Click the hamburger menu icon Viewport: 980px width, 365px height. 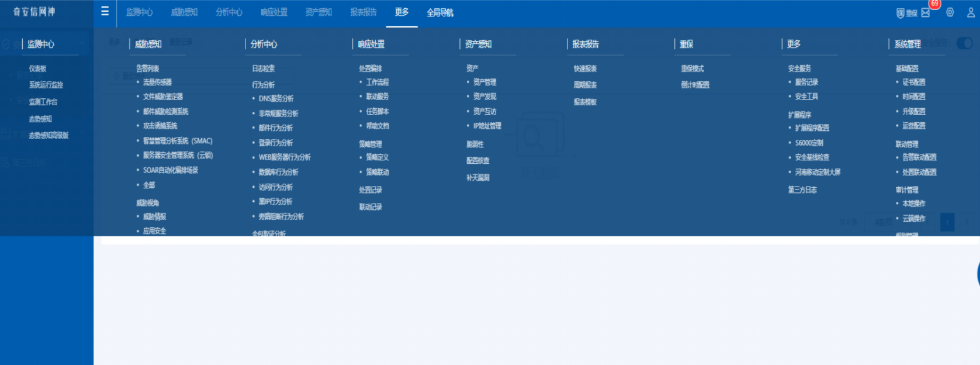tap(105, 11)
